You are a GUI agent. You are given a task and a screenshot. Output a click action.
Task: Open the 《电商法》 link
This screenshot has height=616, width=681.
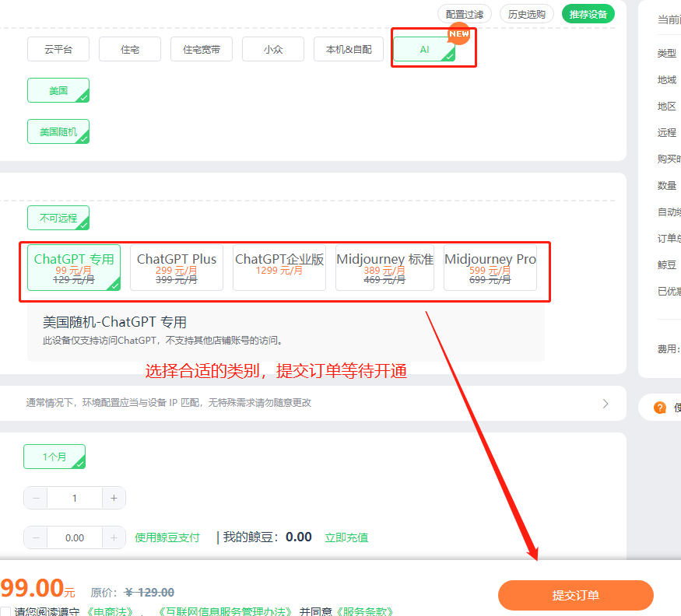[110, 611]
